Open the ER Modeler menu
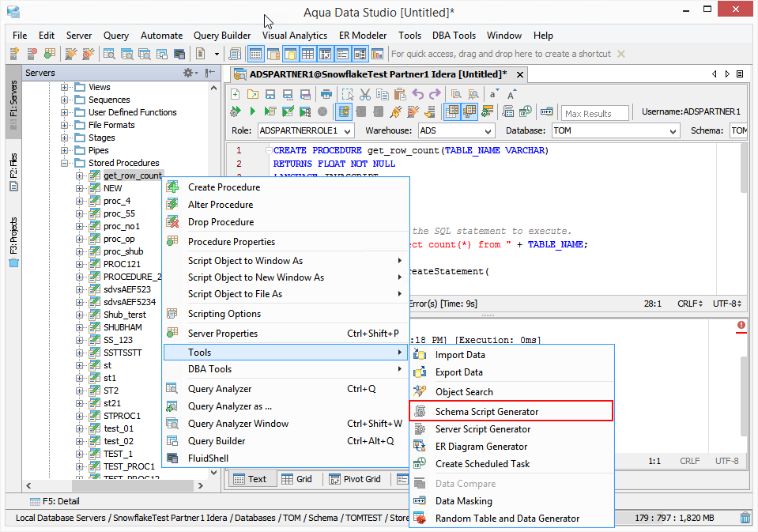758x532 pixels. pos(363,36)
